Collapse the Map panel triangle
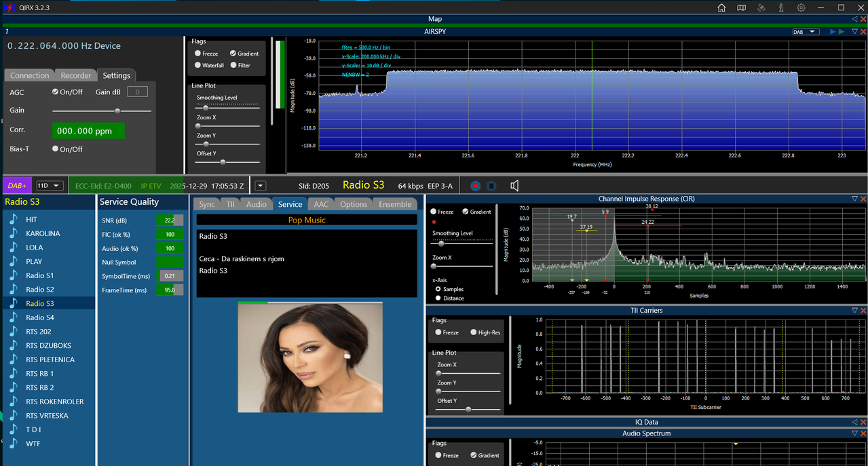The image size is (868, 466). tap(854, 19)
